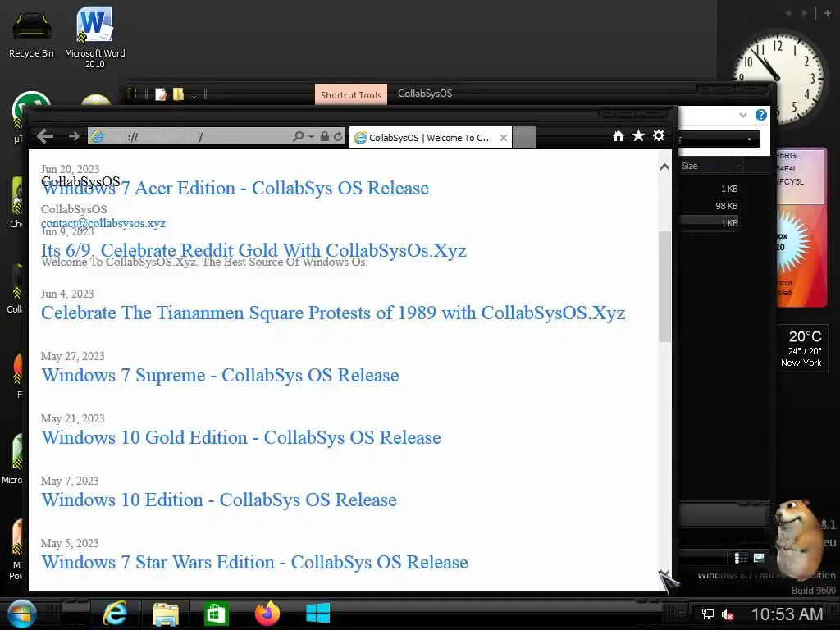Open a new blank browser tab
The width and height of the screenshot is (840, 630).
(x=524, y=138)
